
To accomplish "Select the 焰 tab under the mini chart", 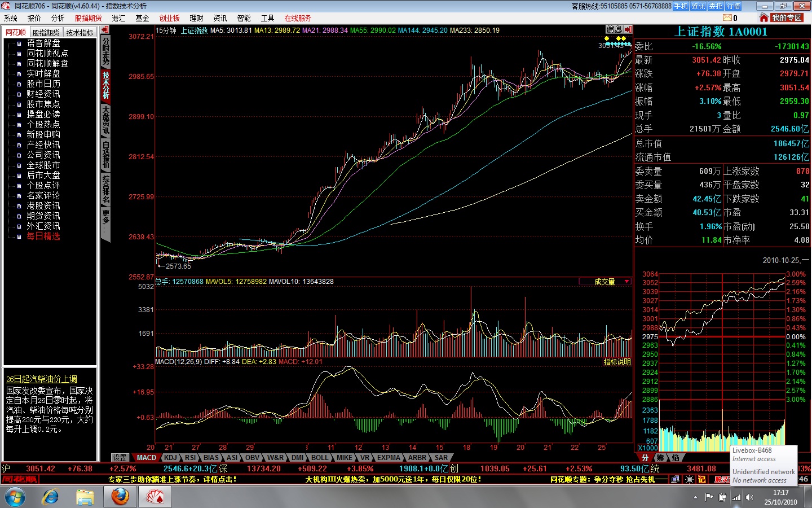I will (x=676, y=458).
